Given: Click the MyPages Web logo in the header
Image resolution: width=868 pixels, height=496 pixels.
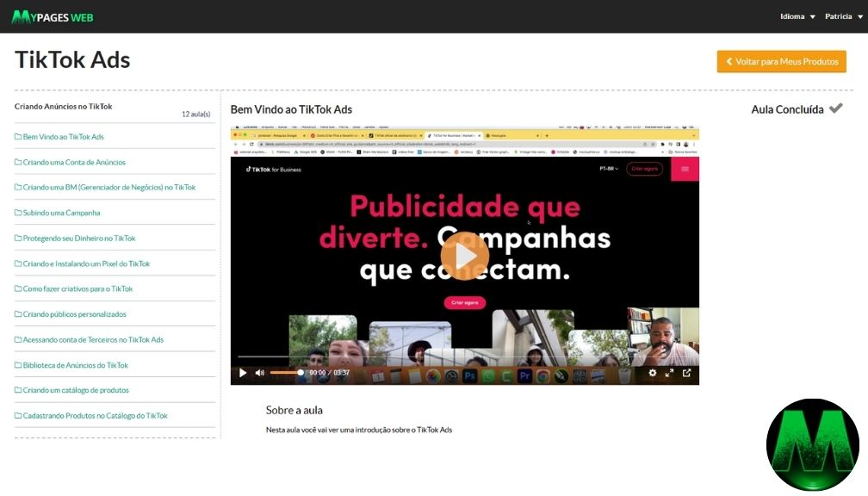Looking at the screenshot, I should tap(53, 16).
